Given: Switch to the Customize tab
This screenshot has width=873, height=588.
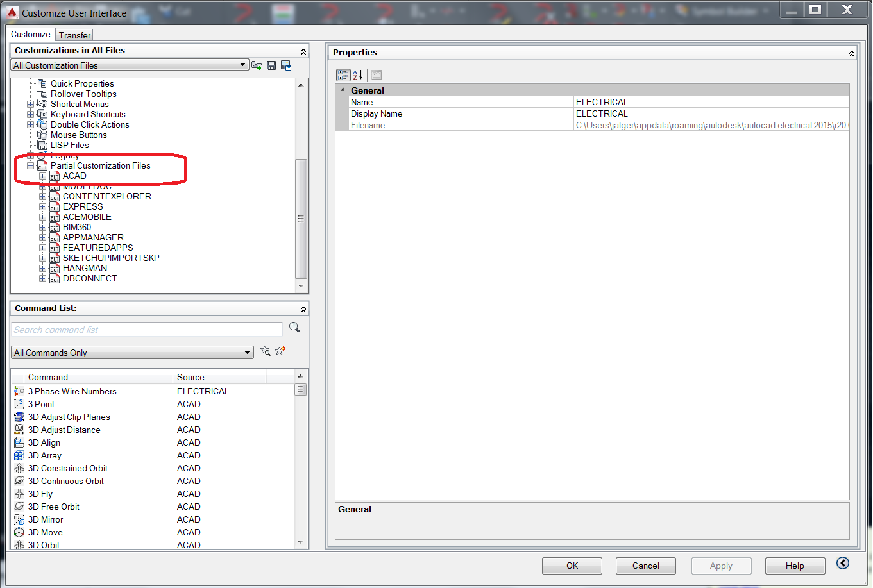Looking at the screenshot, I should pyautogui.click(x=30, y=34).
